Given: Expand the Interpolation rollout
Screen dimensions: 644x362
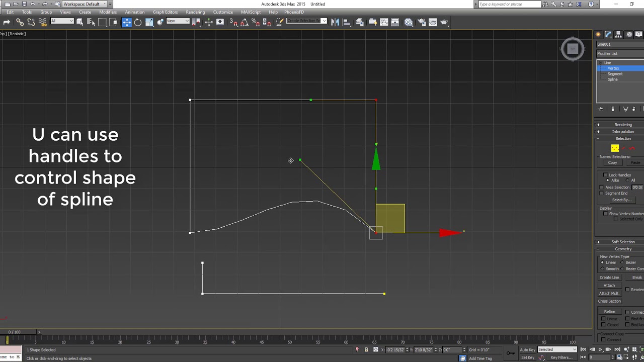Looking at the screenshot, I should 620,132.
